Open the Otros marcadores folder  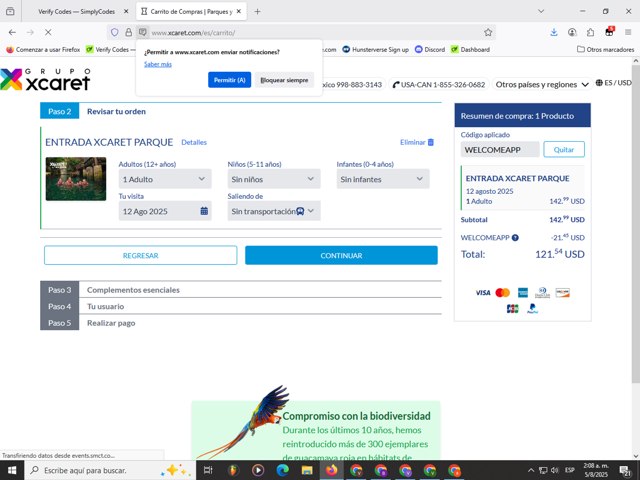coord(605,49)
